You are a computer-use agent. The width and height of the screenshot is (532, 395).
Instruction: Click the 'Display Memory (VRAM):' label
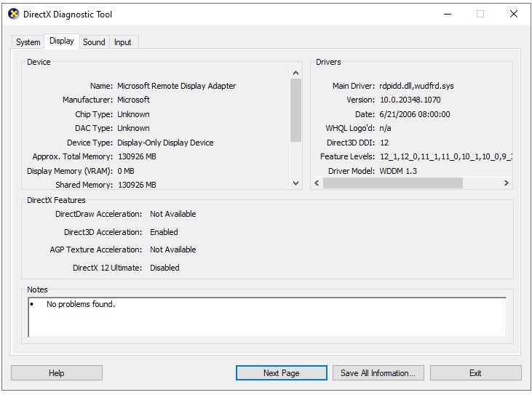pyautogui.click(x=70, y=171)
